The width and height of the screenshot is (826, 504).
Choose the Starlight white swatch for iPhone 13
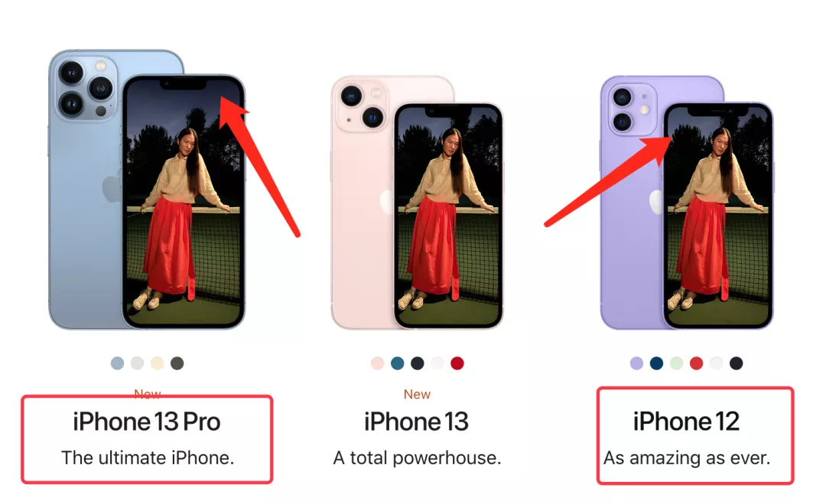437,363
